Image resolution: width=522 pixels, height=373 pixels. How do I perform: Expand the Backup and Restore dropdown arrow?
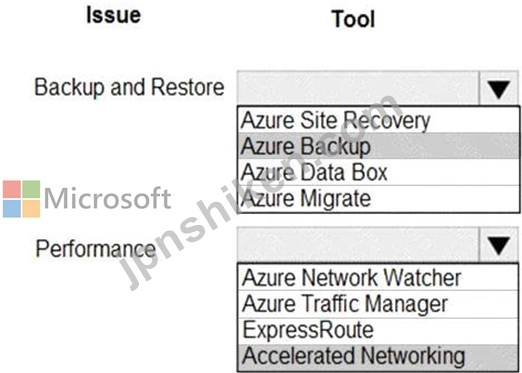[x=499, y=88]
